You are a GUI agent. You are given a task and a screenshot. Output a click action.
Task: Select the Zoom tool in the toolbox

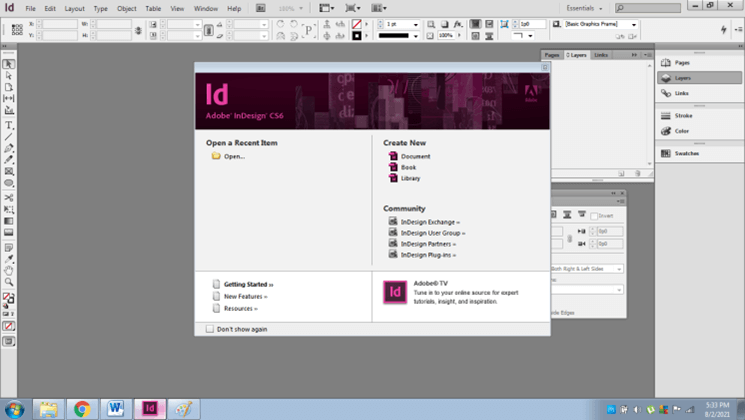pyautogui.click(x=9, y=282)
